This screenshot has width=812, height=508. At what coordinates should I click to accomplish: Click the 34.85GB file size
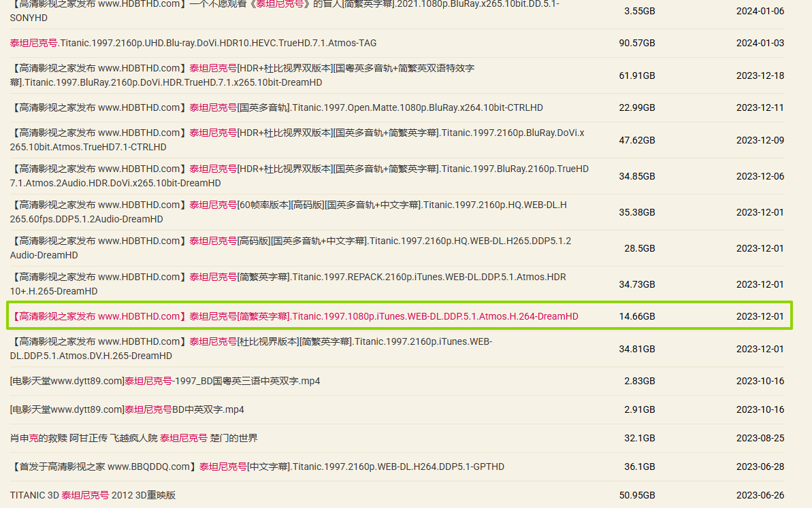pyautogui.click(x=637, y=176)
